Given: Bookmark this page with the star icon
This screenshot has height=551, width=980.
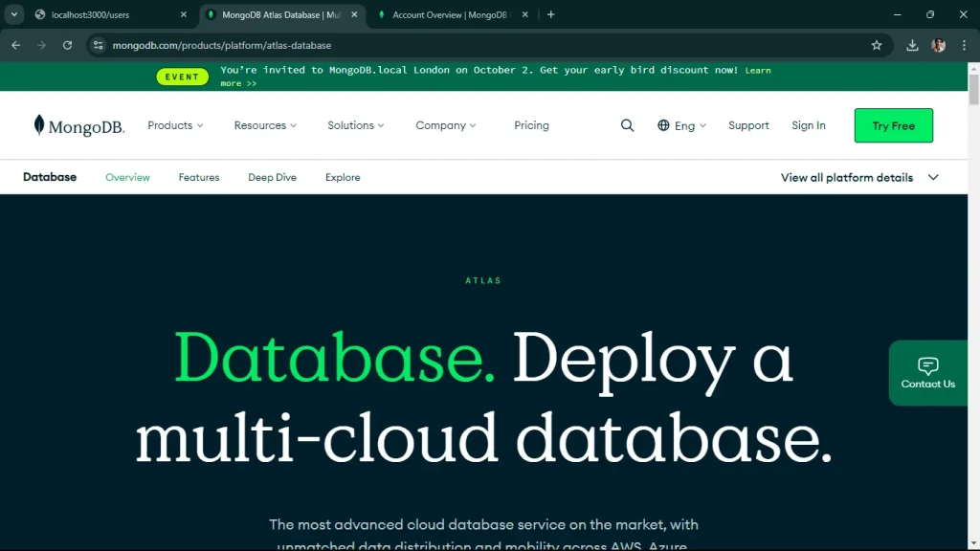Looking at the screenshot, I should pos(877,45).
